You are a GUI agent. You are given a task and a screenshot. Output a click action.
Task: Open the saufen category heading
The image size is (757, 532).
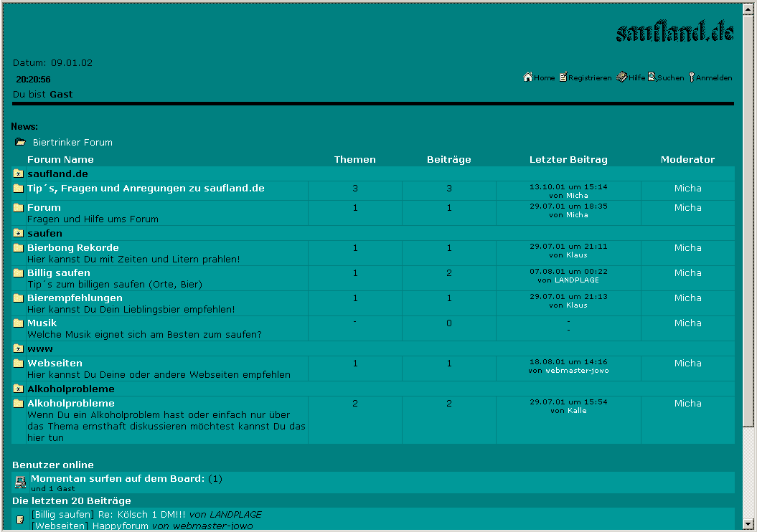(44, 234)
